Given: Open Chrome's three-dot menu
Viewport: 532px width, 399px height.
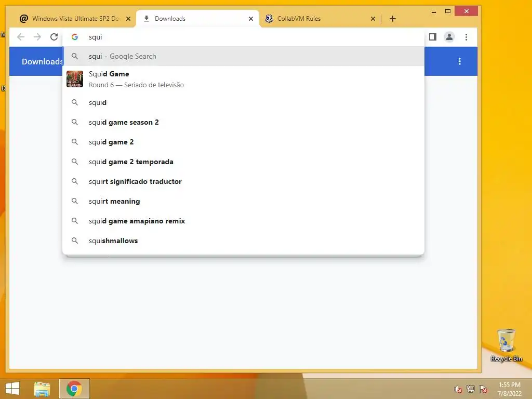Looking at the screenshot, I should [x=466, y=37].
